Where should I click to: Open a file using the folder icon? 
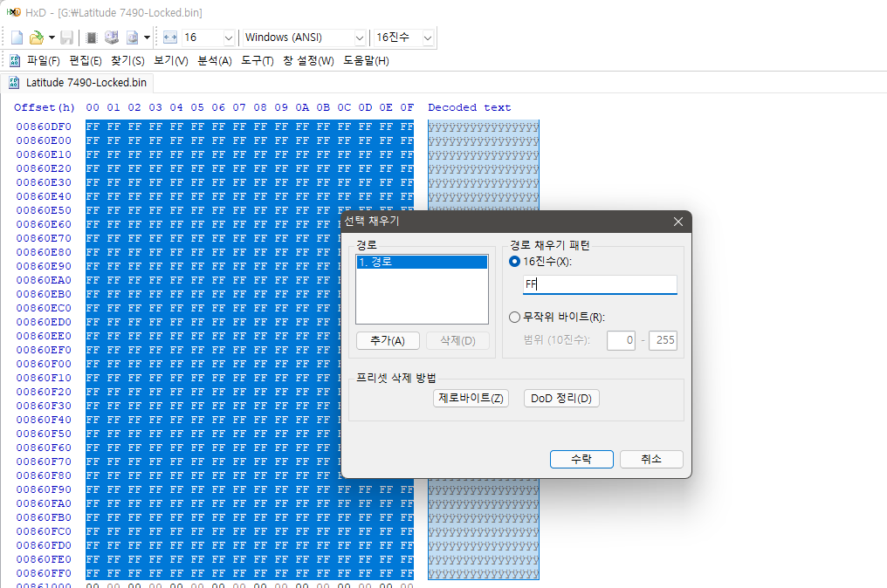tap(36, 38)
